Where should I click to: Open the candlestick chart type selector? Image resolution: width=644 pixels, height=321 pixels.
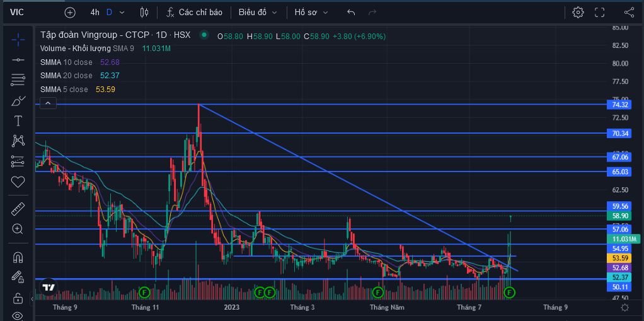(x=144, y=13)
